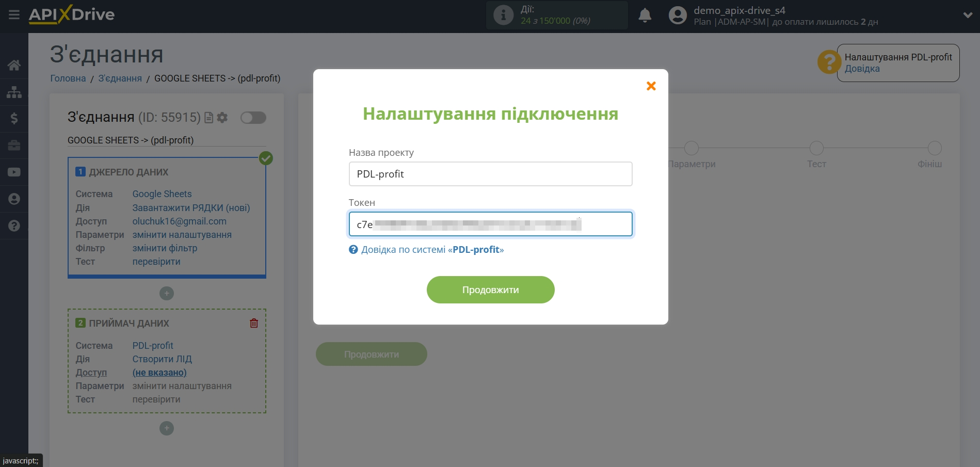Add a step below the data receiver block

[167, 428]
